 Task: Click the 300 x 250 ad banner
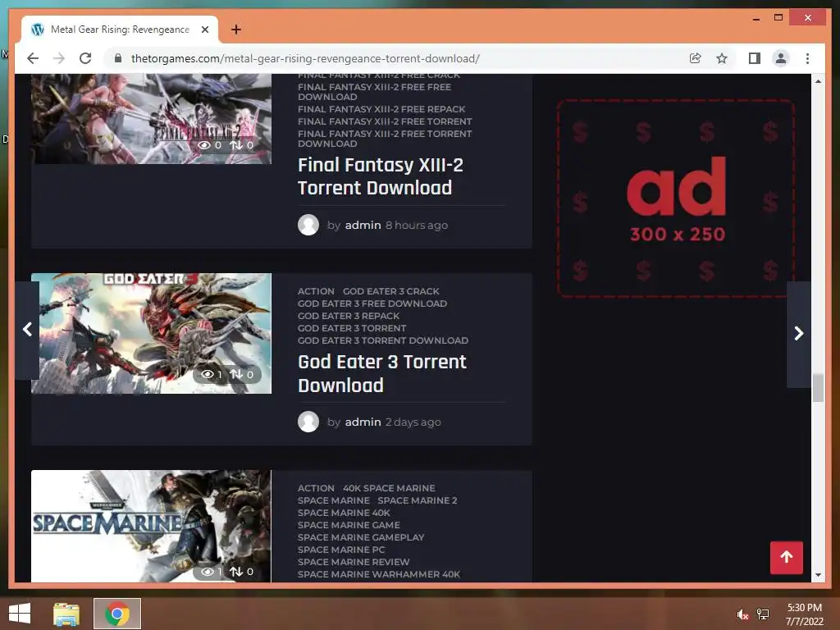coord(676,199)
